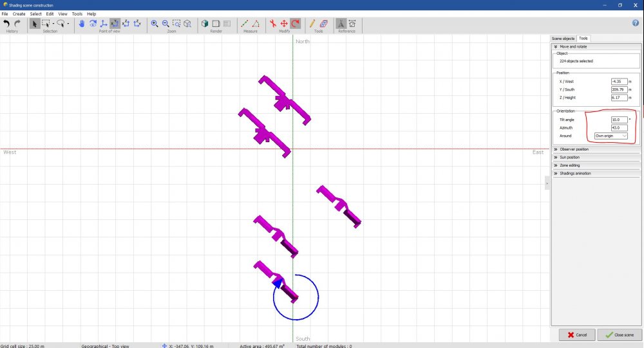Select the red move arrows tool
644x348 pixels.
(x=284, y=24)
